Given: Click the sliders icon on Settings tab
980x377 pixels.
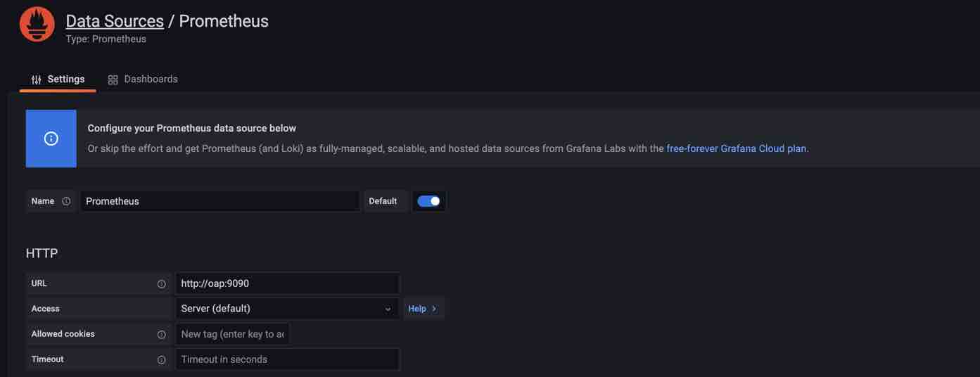Looking at the screenshot, I should tap(37, 79).
